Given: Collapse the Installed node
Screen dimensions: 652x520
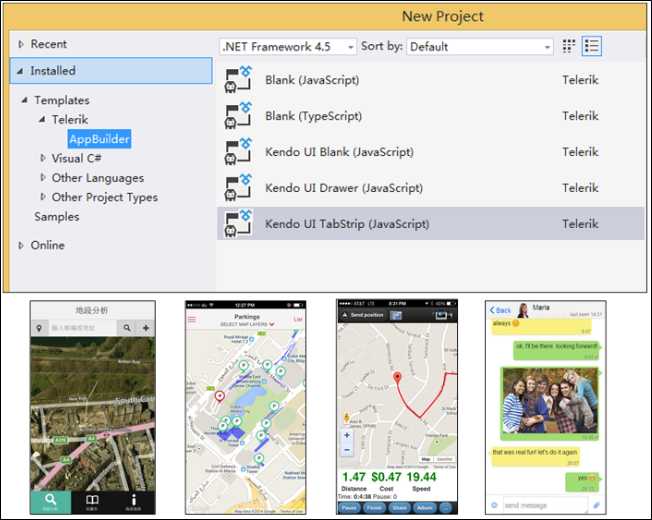Looking at the screenshot, I should [20, 71].
